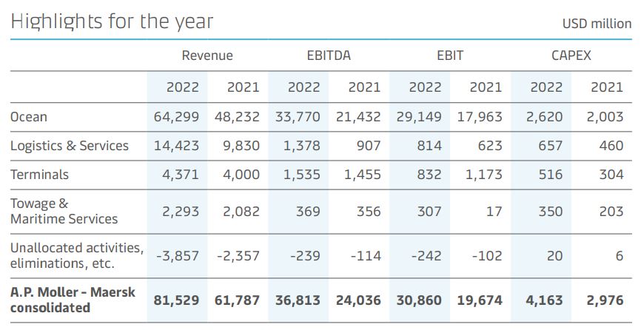Select consolidated EBIT total 30,860
644x330 pixels.
point(419,300)
